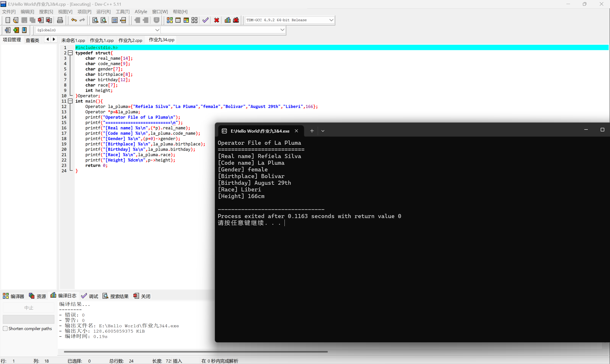Click the Print toolbar icon
Viewport: 610px width, 364px height.
pos(60,20)
